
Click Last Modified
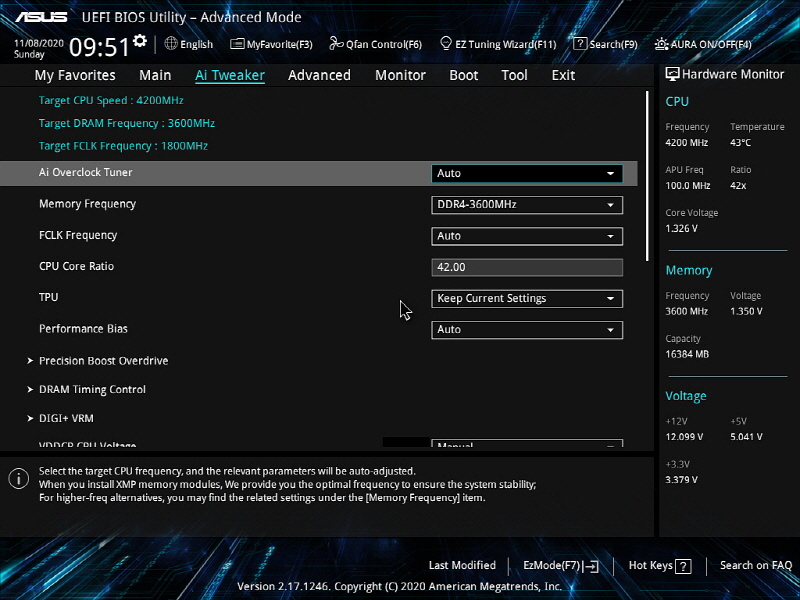(x=462, y=565)
